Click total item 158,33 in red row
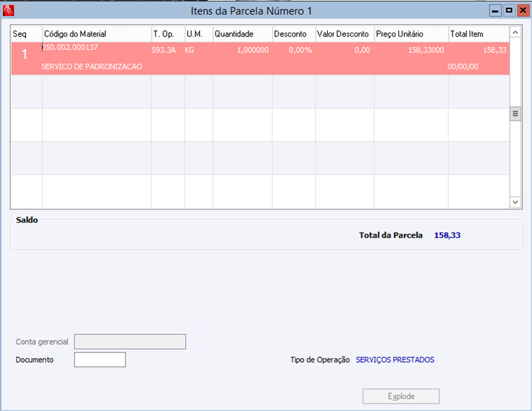 495,50
